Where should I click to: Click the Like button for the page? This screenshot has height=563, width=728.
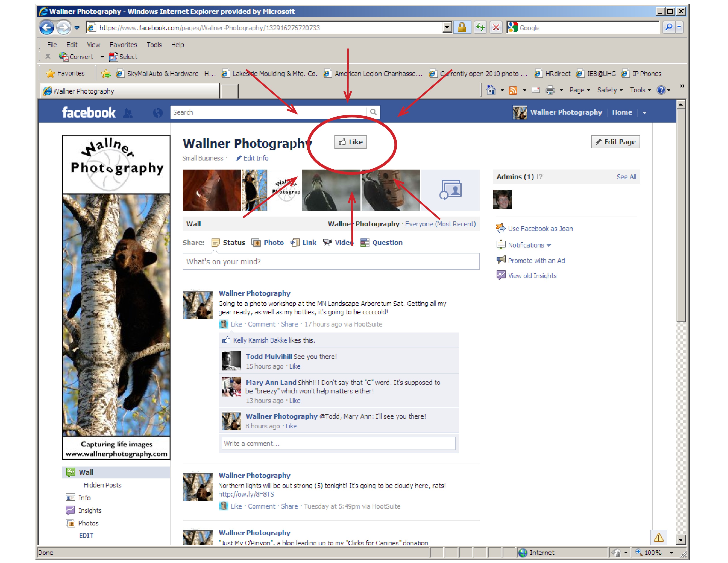(351, 142)
